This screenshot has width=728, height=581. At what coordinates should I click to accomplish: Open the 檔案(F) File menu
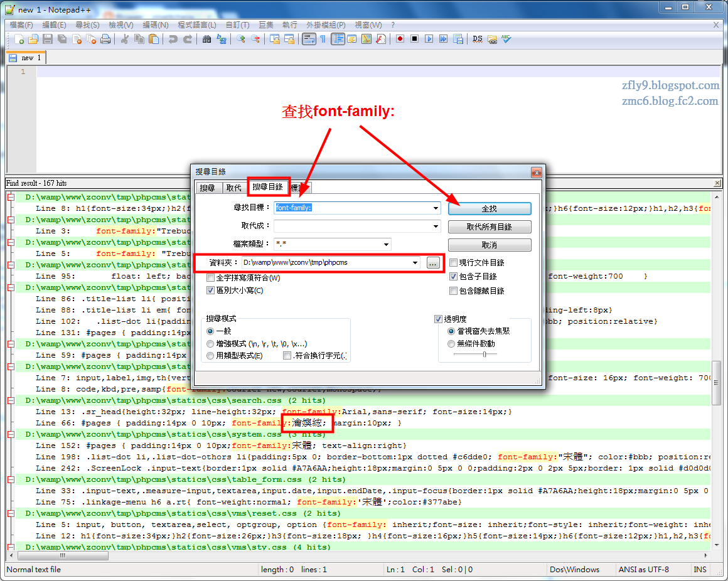(x=21, y=25)
